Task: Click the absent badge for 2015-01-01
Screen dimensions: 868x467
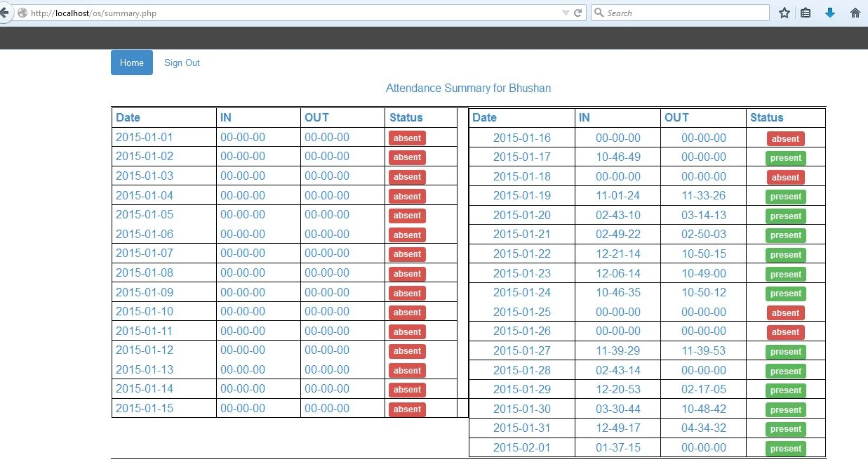Action: point(407,138)
